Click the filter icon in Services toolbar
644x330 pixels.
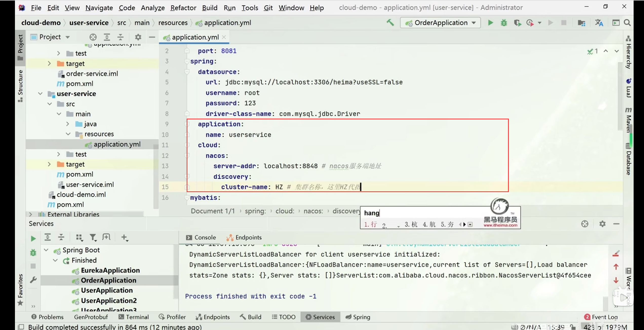click(x=93, y=237)
